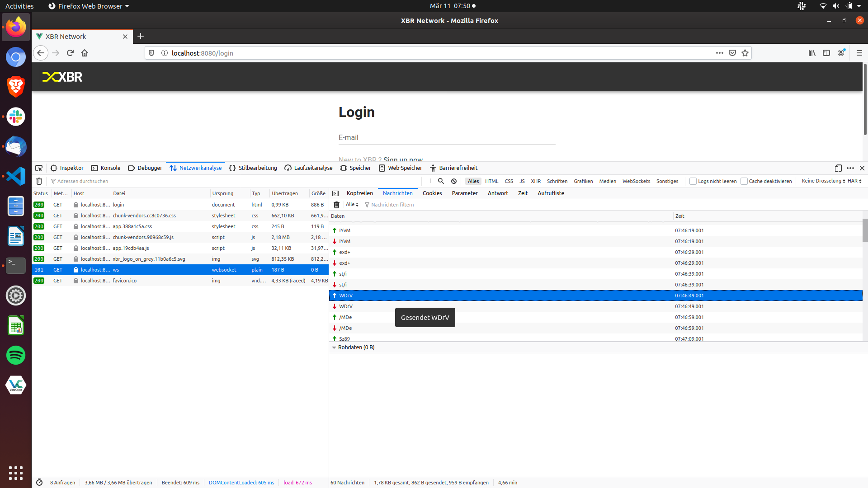
Task: Clear all network requests with trash icon
Action: [39, 181]
